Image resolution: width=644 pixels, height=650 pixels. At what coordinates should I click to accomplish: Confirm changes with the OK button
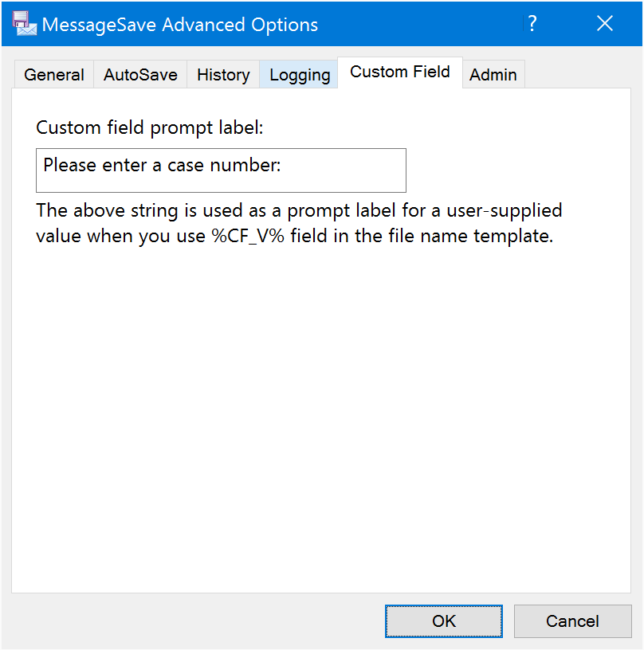(444, 621)
